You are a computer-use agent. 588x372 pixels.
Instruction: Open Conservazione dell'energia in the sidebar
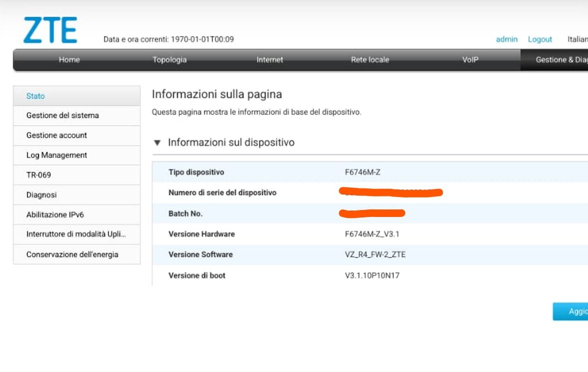[72, 254]
